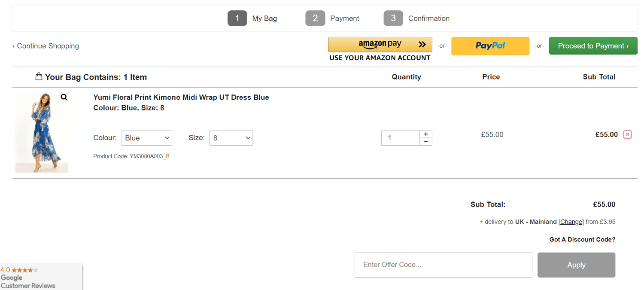Click the Amazon Pay payment icon

pos(380,44)
